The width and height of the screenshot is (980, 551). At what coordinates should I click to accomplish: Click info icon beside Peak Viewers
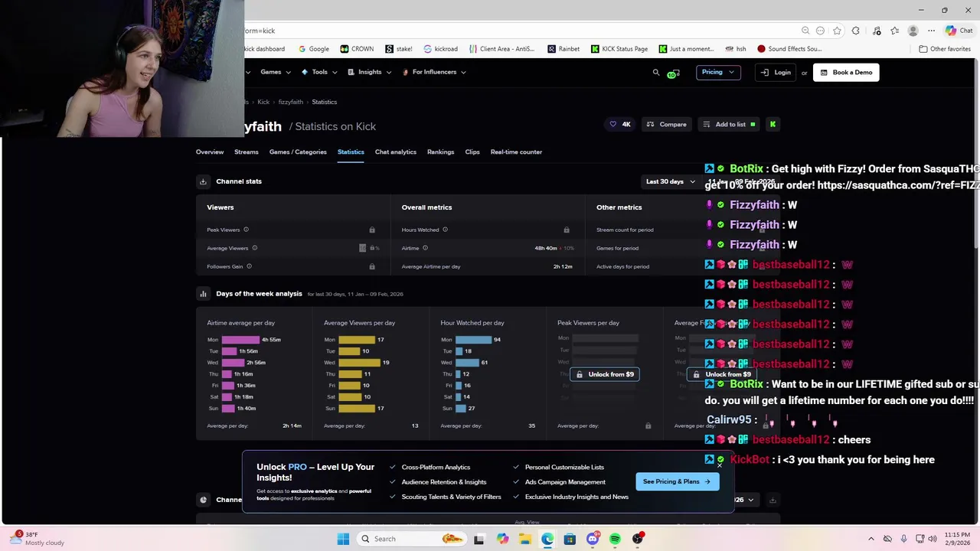[246, 230]
